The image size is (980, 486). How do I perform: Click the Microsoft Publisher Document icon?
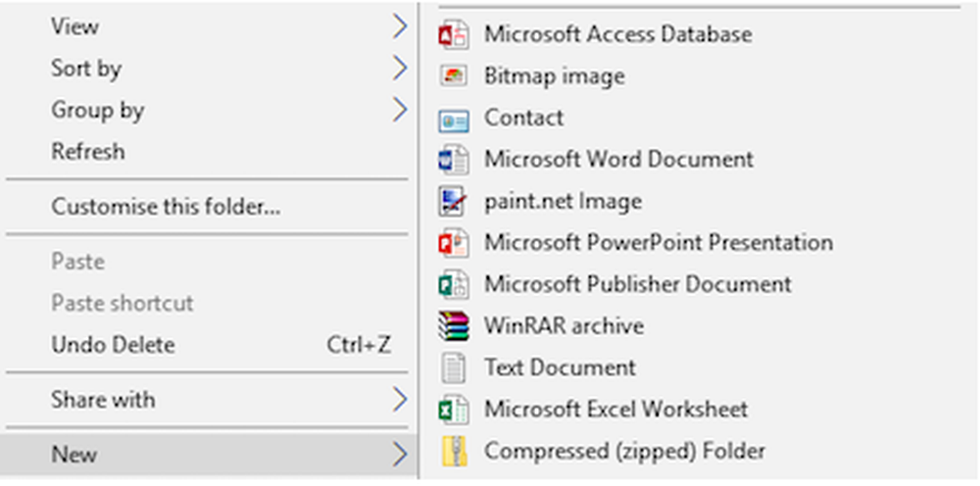click(x=453, y=285)
